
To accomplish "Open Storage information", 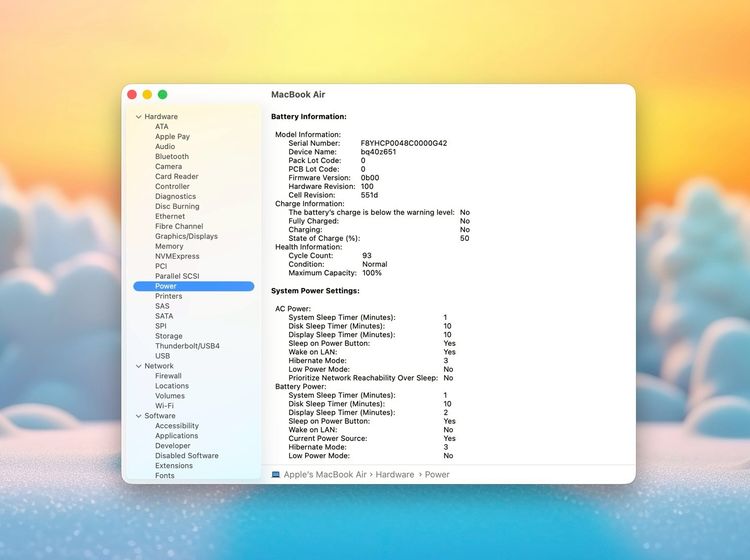I will [x=168, y=336].
